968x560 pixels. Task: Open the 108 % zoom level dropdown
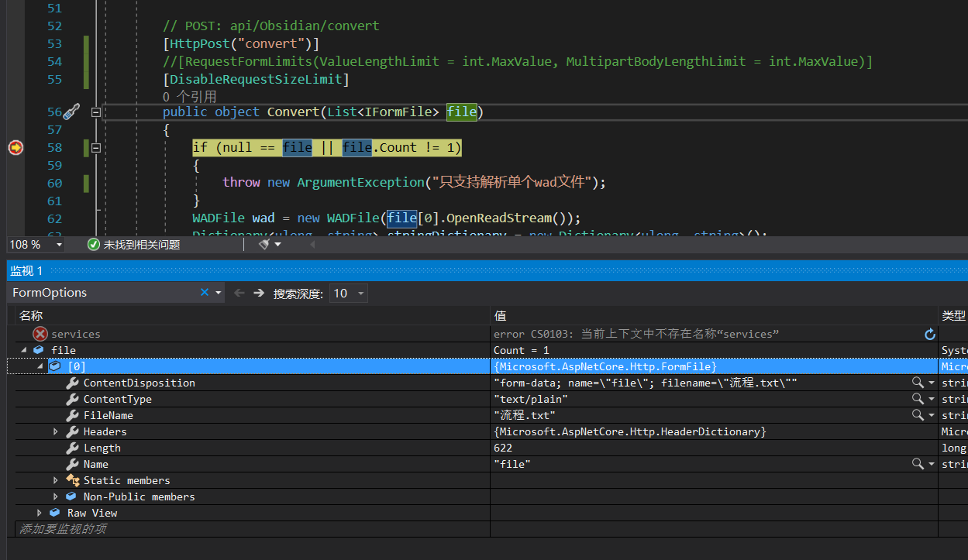tap(59, 245)
